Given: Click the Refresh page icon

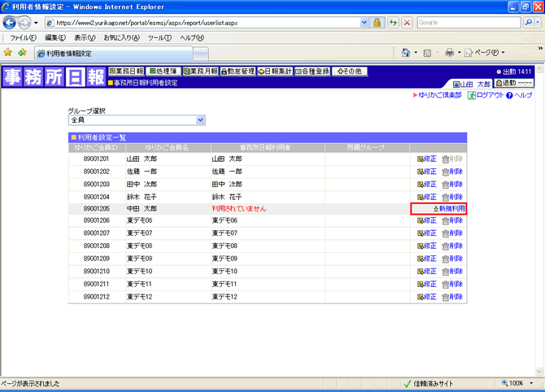Looking at the screenshot, I should [x=393, y=23].
